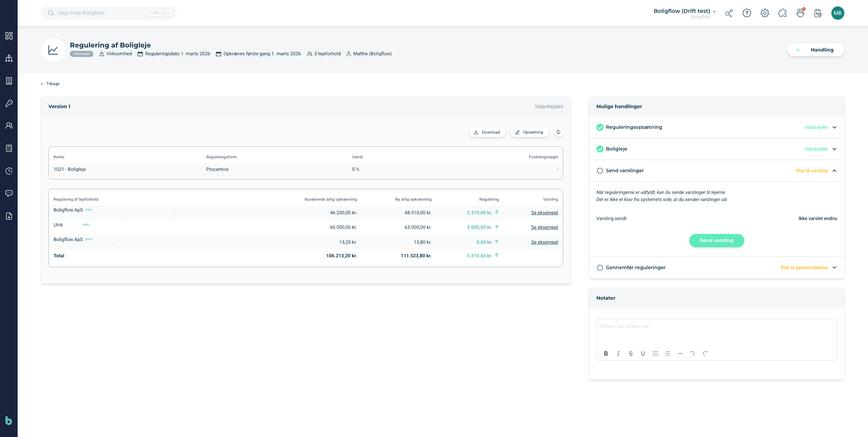Click the help question mark icon

coord(747,13)
